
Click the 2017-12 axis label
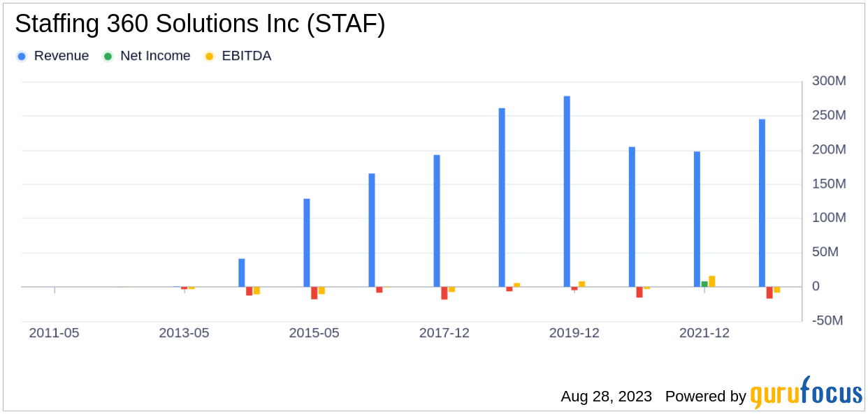(444, 334)
